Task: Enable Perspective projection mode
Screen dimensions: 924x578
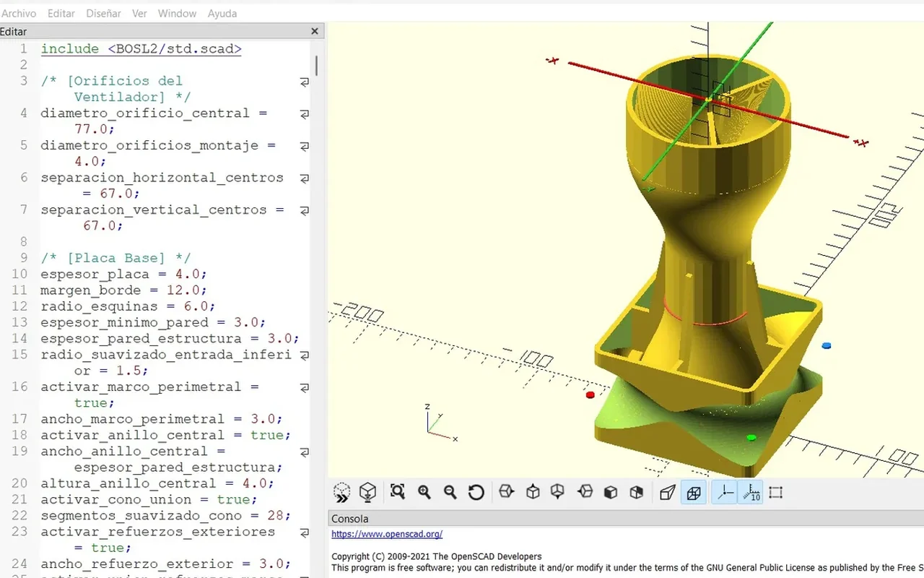Action: tap(668, 492)
